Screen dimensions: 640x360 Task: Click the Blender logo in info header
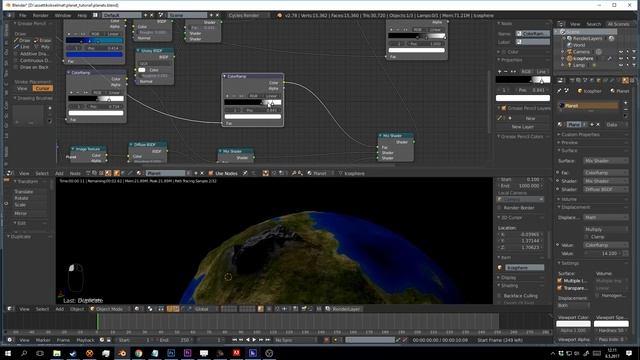pos(280,16)
